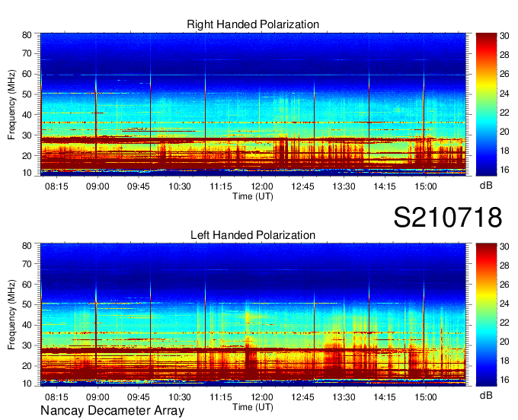Click 70 MHz tick on Left Handed frequency axis
The width and height of the screenshot is (518, 420).
pyautogui.click(x=27, y=264)
